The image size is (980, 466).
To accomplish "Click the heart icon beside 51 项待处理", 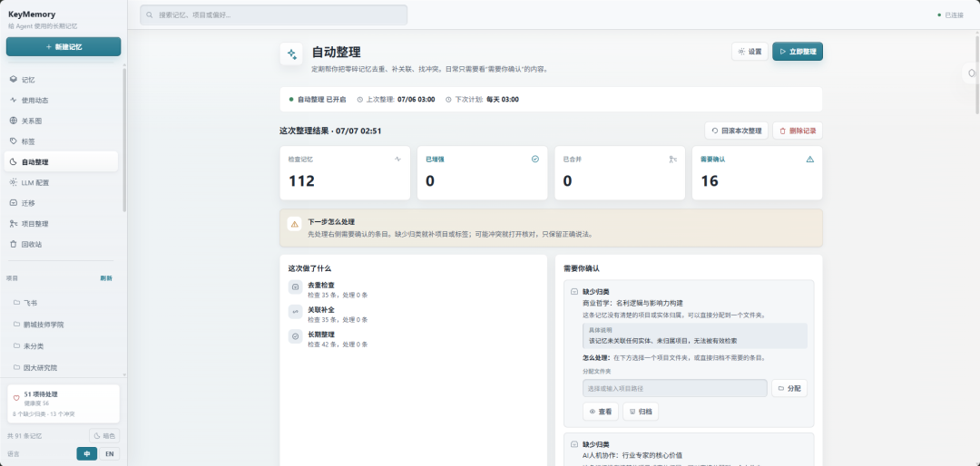I will 16,397.
